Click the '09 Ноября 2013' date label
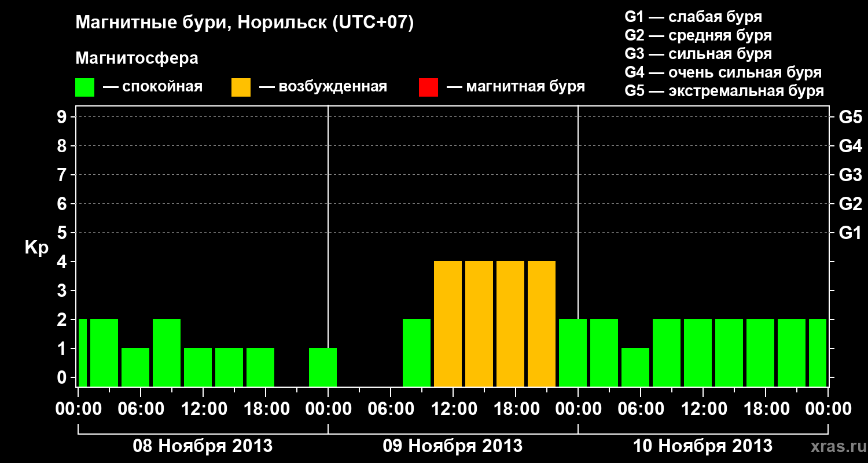 [453, 446]
